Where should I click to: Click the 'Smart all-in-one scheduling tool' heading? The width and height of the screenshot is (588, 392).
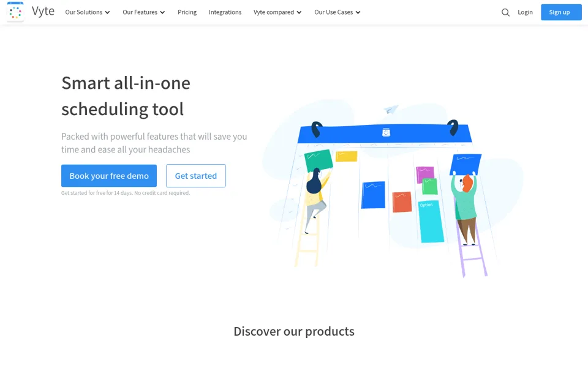click(x=126, y=96)
